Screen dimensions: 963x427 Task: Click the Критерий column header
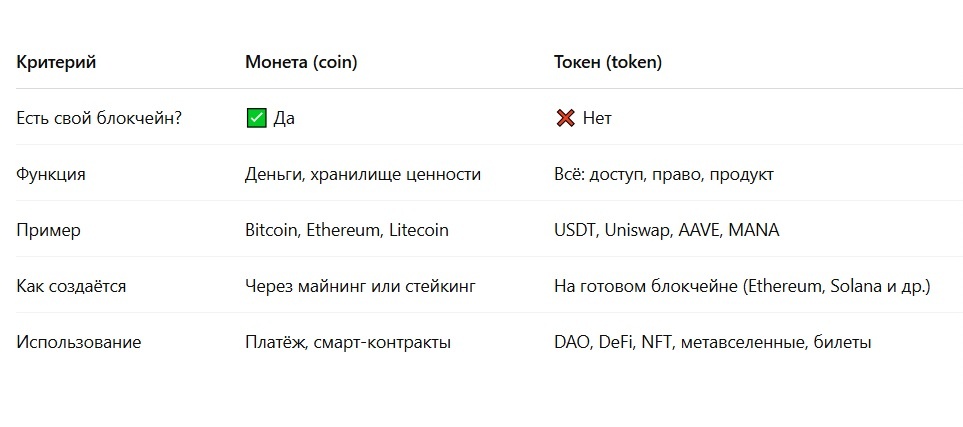point(56,62)
